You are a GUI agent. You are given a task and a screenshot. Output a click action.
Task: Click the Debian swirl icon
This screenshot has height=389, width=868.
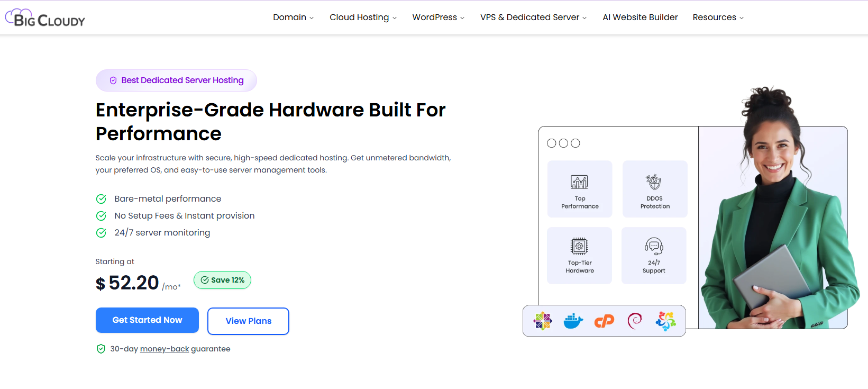[635, 321]
